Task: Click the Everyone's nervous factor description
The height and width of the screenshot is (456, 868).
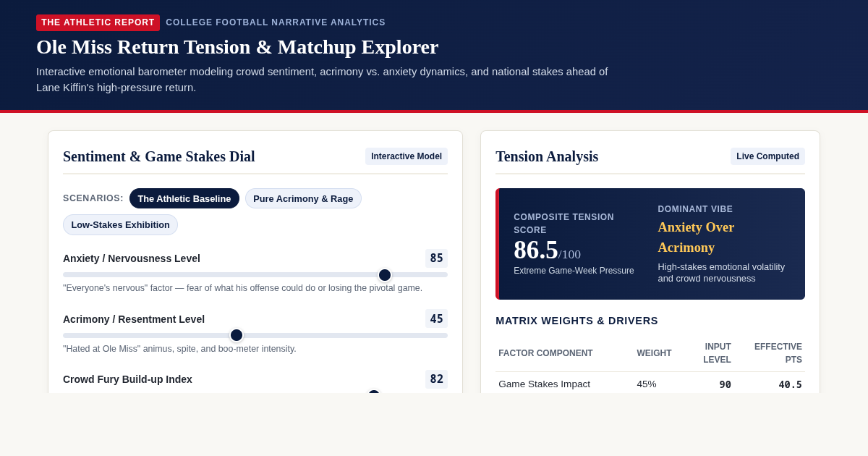Action: (242, 288)
